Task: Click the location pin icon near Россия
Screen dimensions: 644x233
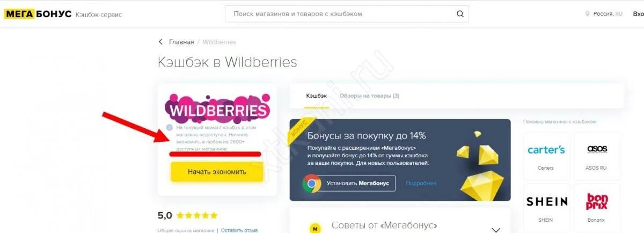Action: 588,14
